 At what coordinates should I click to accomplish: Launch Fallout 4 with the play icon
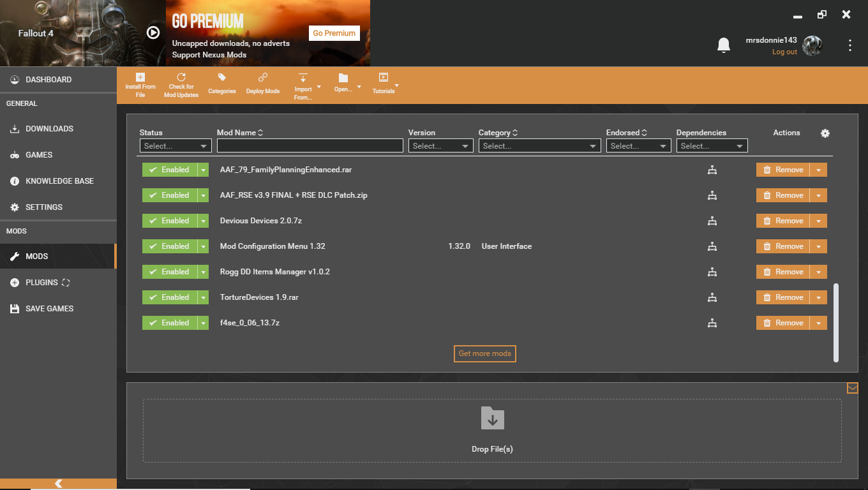click(153, 32)
